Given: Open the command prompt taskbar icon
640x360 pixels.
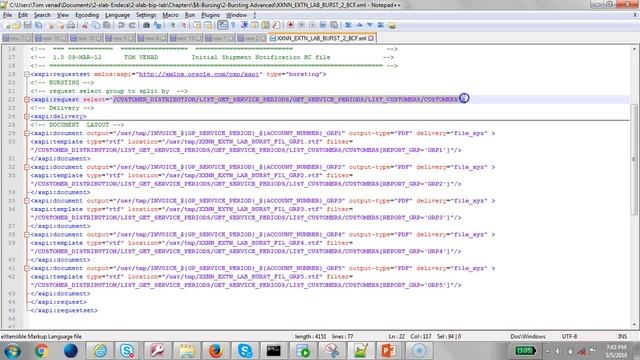Looking at the screenshot, I should tap(273, 351).
